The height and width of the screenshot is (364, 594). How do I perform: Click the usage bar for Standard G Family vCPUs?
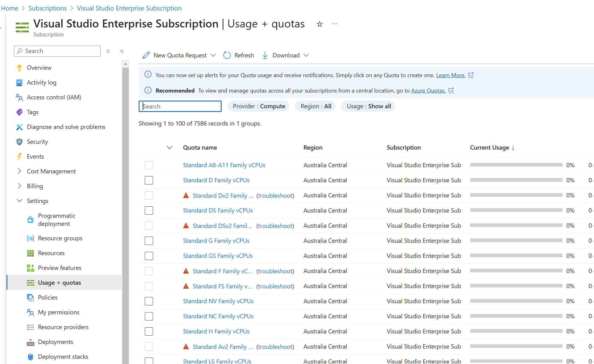[x=516, y=240]
